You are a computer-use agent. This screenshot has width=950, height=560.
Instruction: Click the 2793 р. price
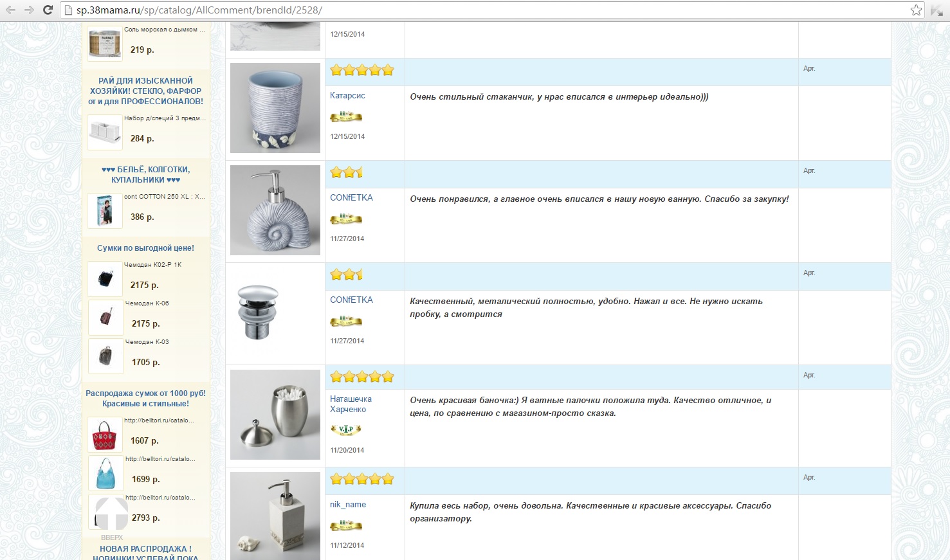point(145,518)
